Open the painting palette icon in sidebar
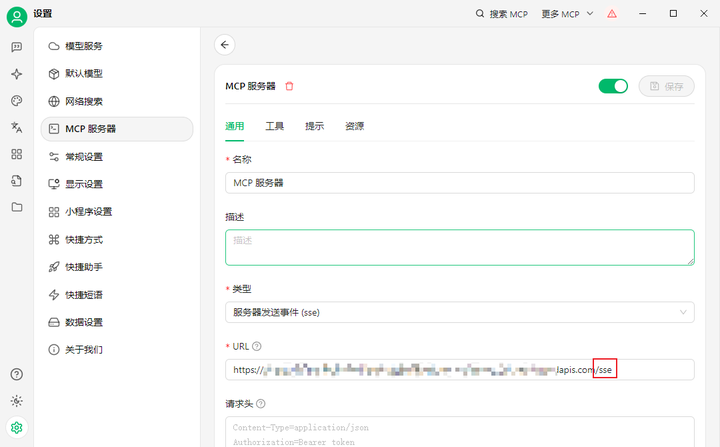 17,101
